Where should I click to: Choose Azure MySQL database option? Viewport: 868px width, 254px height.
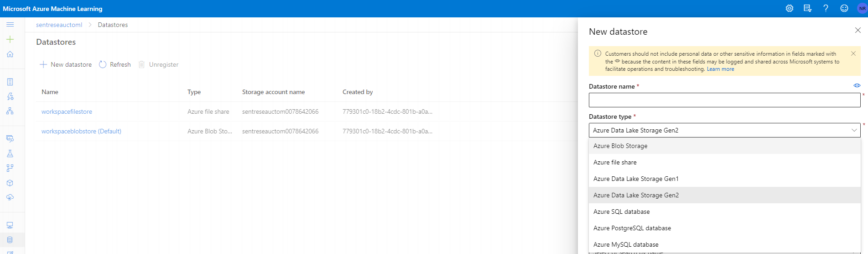(x=725, y=244)
